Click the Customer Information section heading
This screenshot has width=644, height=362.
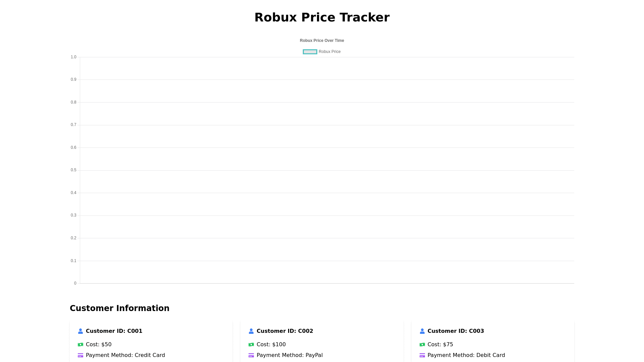(x=119, y=308)
